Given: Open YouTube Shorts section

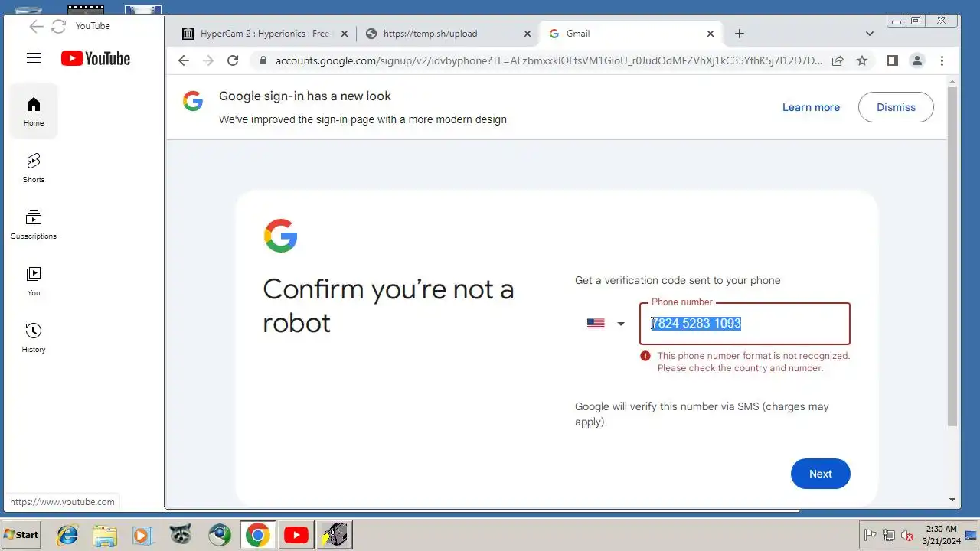Looking at the screenshot, I should [34, 168].
